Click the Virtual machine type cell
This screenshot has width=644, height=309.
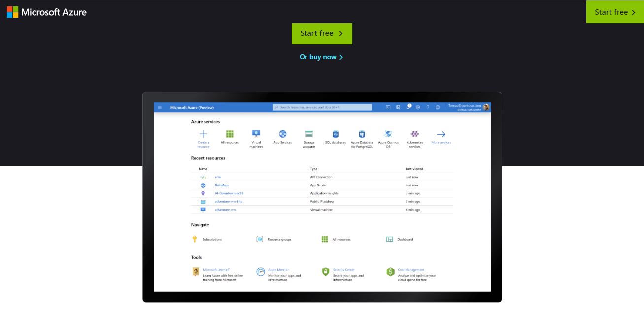click(x=321, y=210)
